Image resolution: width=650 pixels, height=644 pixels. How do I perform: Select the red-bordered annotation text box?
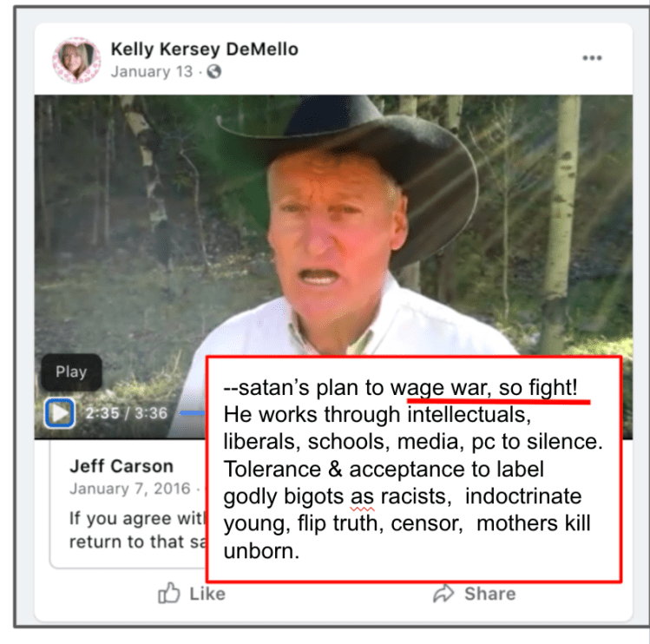414,469
